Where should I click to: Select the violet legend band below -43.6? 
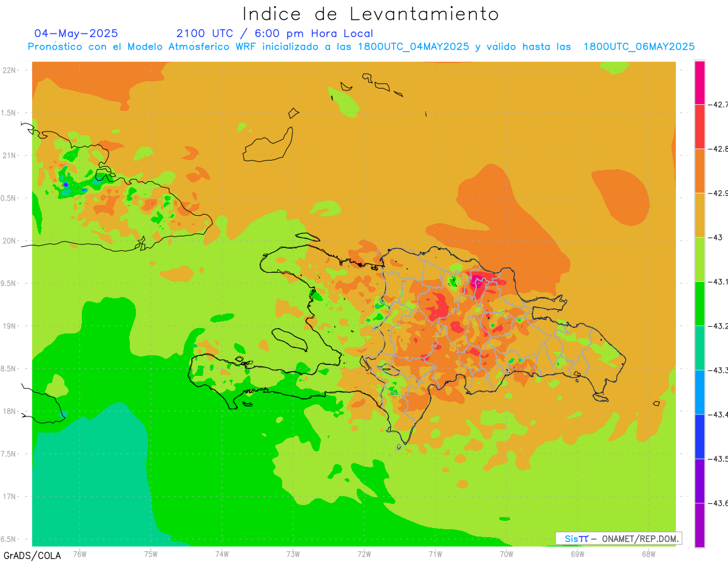click(699, 524)
